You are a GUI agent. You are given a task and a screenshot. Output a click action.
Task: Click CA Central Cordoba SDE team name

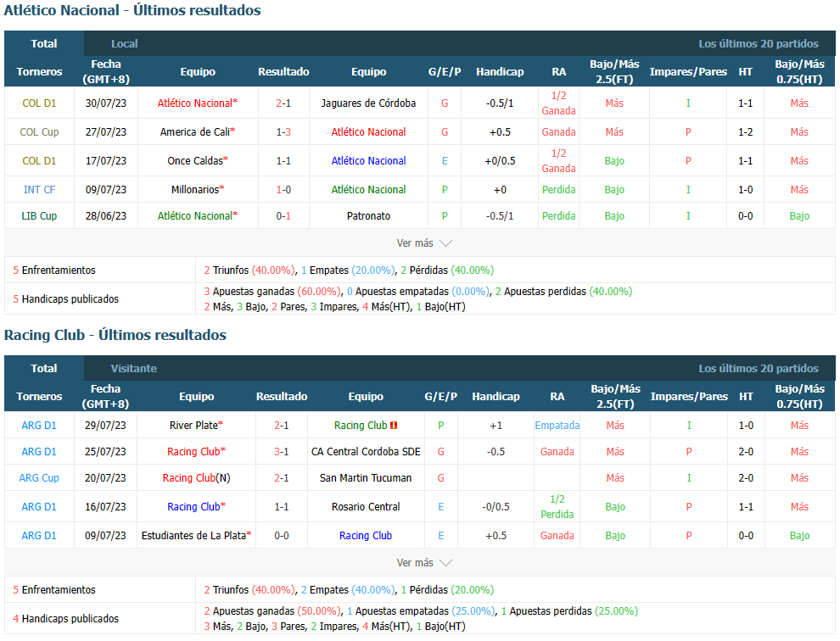[x=366, y=452]
